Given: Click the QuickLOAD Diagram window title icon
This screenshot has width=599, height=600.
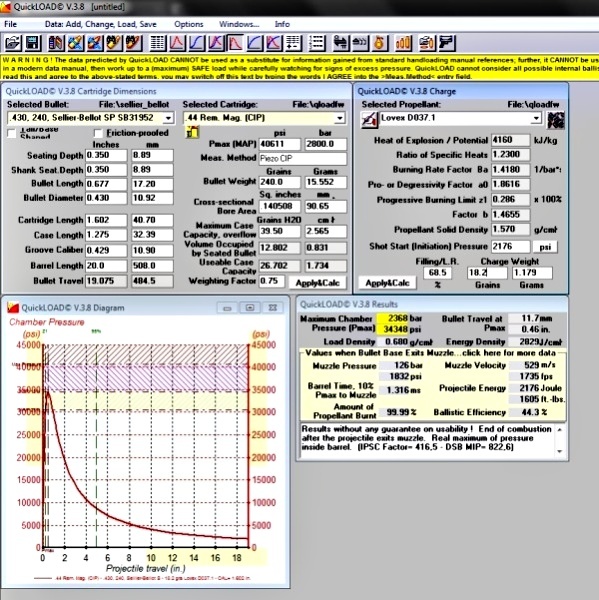Looking at the screenshot, I should click(x=13, y=307).
